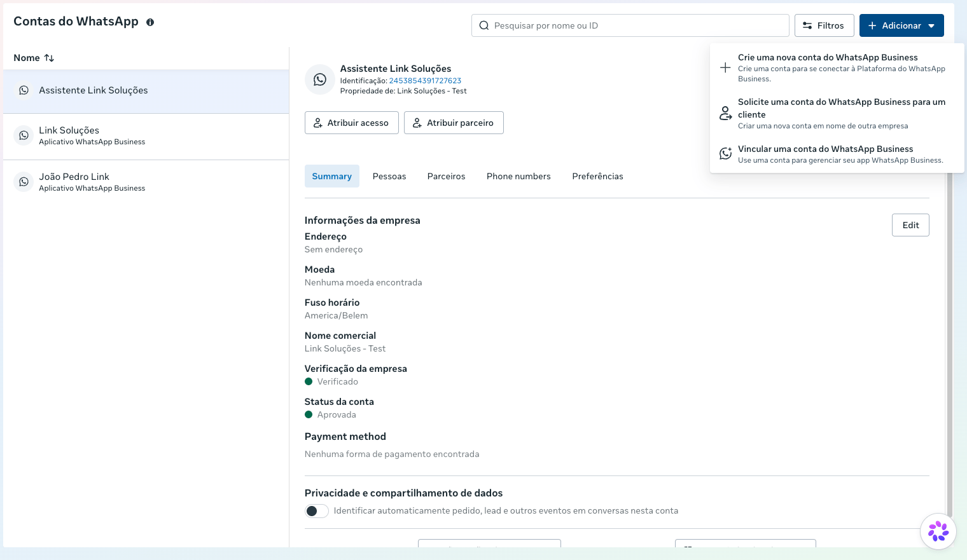Click the Atribuir acesso button
This screenshot has height=560, width=967.
(x=351, y=123)
